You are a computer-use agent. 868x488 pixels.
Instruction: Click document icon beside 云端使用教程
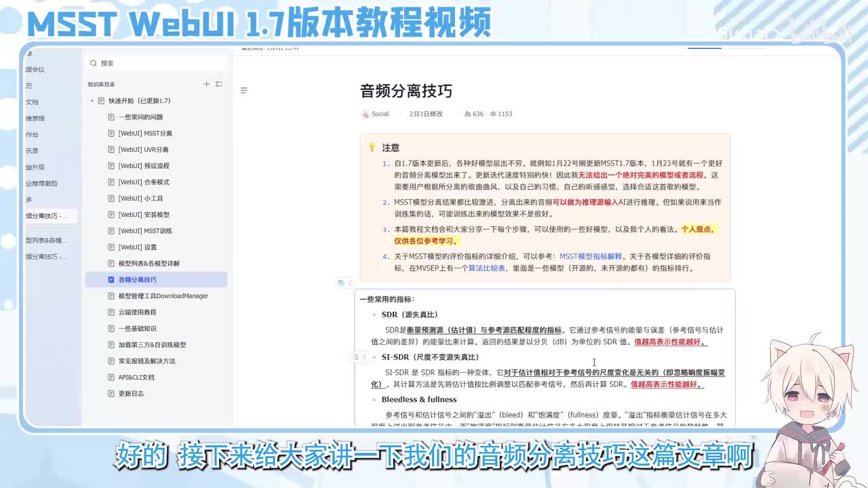[111, 312]
